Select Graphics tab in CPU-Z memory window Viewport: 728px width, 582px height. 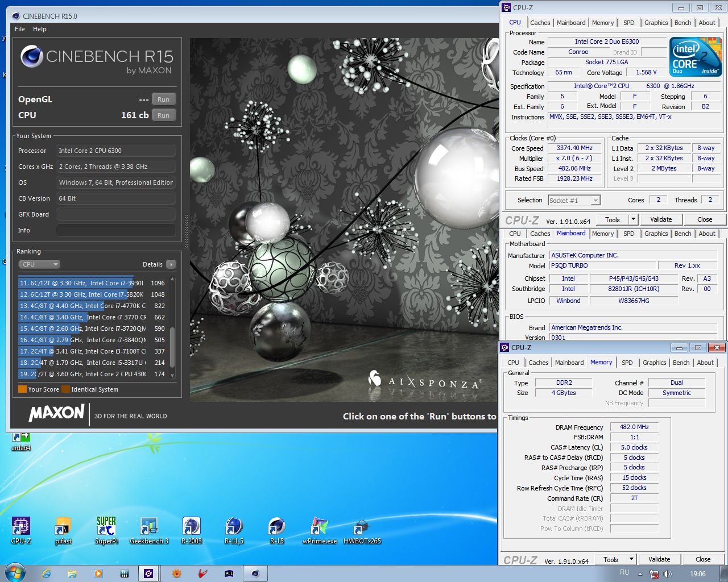655,363
